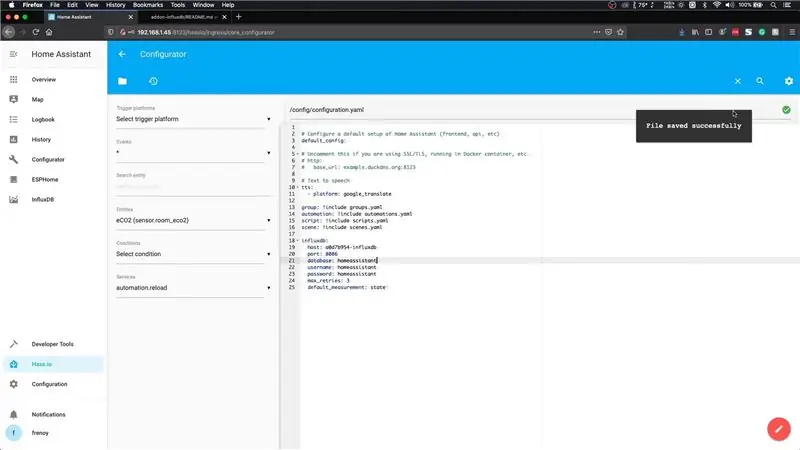The image size is (800, 450).
Task: Click the /config/configuration.yaml file path
Action: tap(327, 110)
